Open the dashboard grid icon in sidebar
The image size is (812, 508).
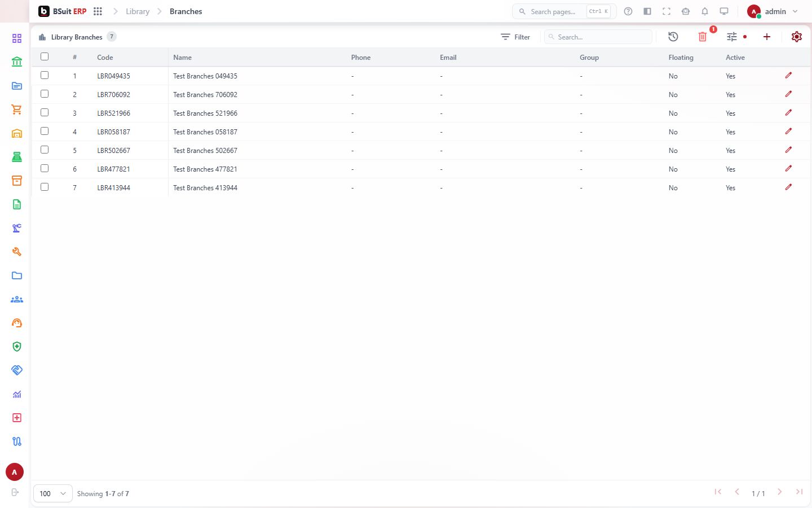17,38
